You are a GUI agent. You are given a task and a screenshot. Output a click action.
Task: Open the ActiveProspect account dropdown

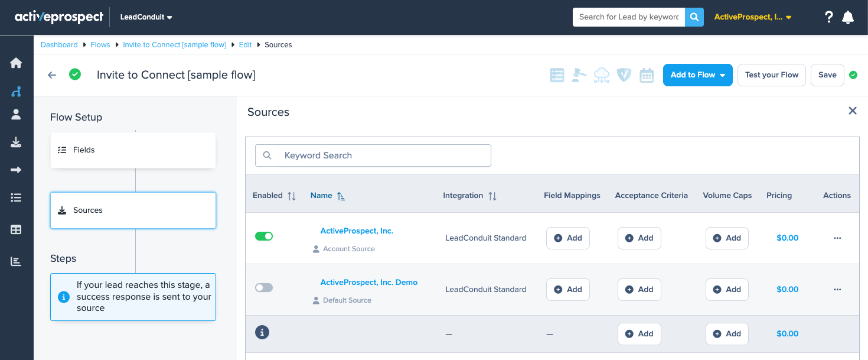coord(752,17)
